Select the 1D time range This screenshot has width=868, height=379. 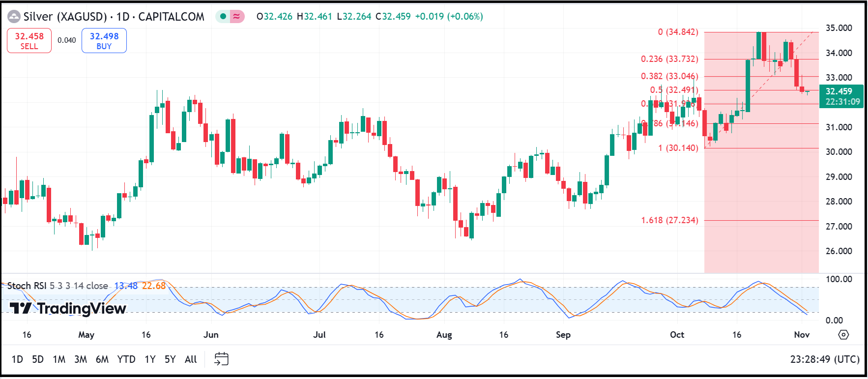(17, 359)
